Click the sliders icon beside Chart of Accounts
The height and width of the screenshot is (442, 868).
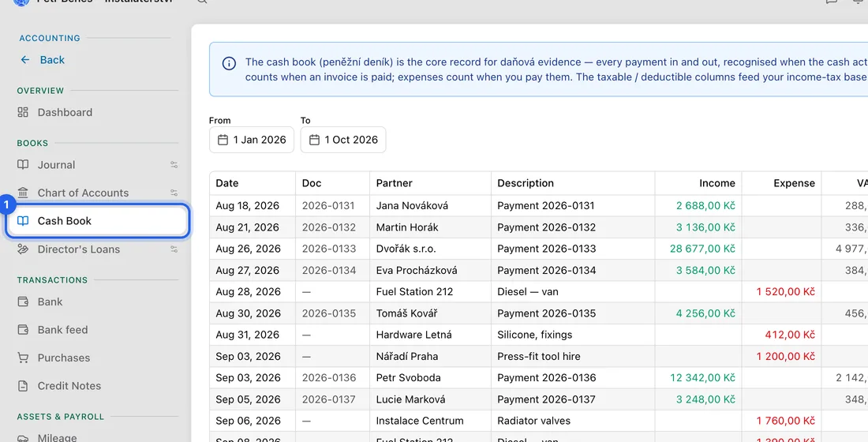174,193
